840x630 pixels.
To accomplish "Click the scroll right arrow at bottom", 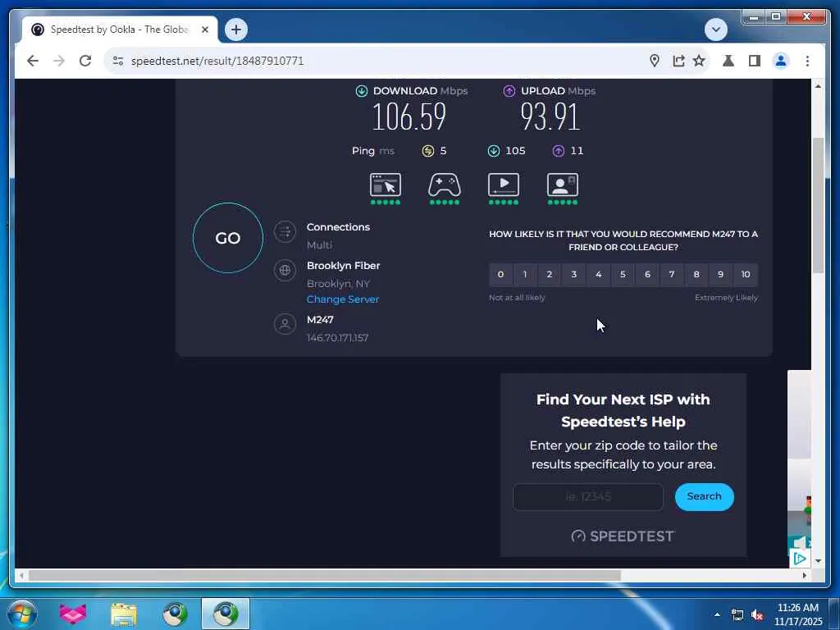I will click(x=804, y=575).
